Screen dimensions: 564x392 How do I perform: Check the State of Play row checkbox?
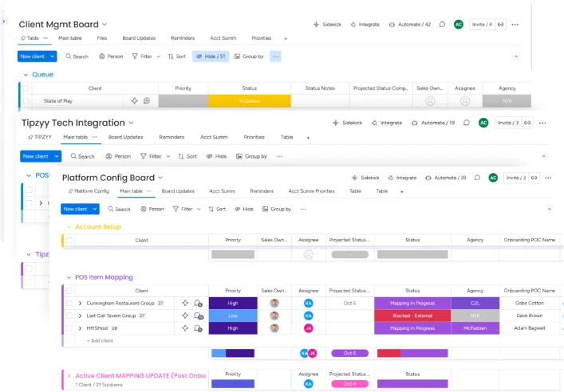pyautogui.click(x=26, y=101)
